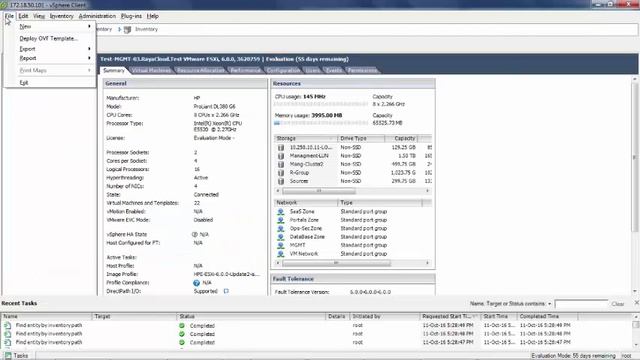The width and height of the screenshot is (640, 360).
Task: Click network icon for MGMT
Action: pos(281,245)
